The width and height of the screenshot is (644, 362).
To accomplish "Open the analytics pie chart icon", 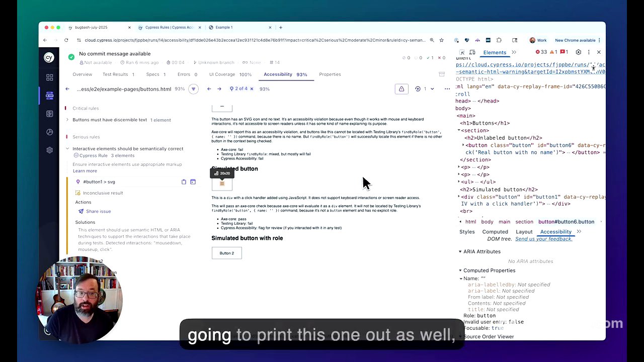I will [49, 132].
